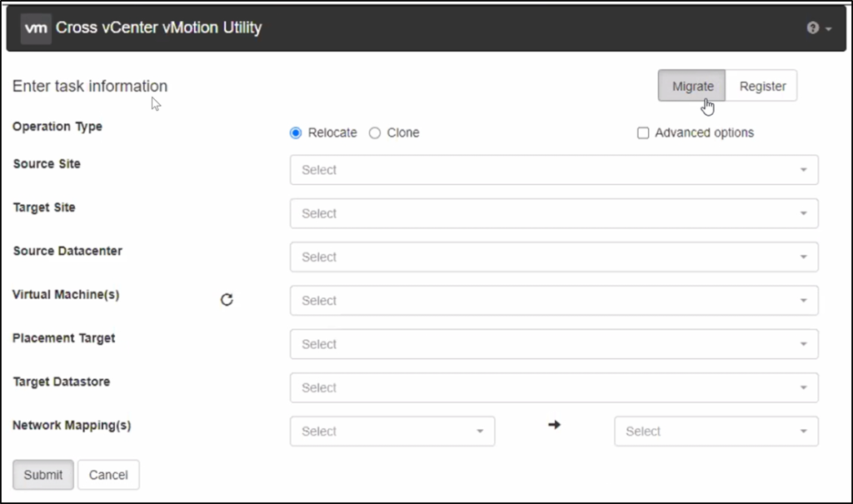This screenshot has width=853, height=504.
Task: Click the vm logo in the header
Action: tap(35, 27)
